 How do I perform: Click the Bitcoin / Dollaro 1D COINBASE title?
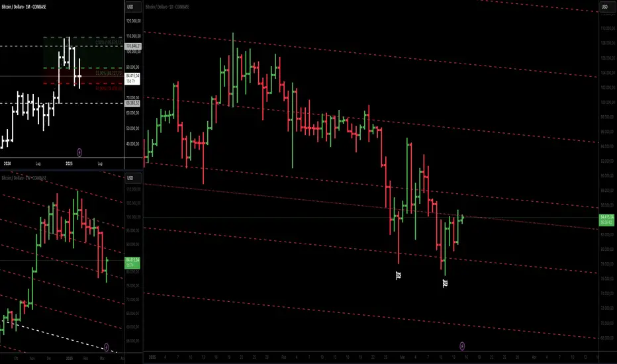coord(167,7)
